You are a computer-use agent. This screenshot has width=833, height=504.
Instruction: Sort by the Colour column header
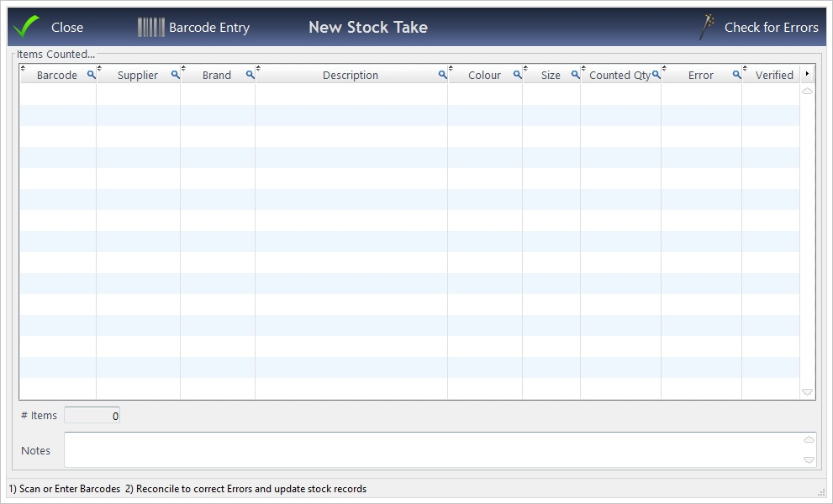tap(484, 76)
